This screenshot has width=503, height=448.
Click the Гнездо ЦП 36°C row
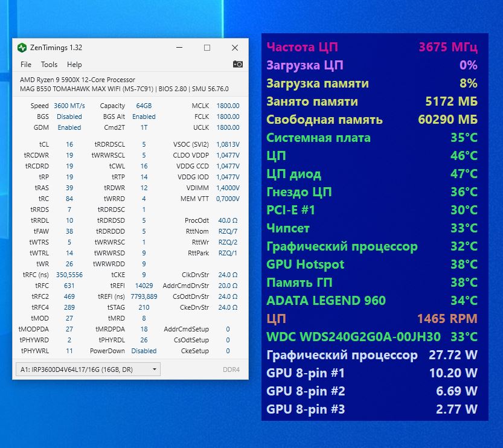tap(372, 192)
